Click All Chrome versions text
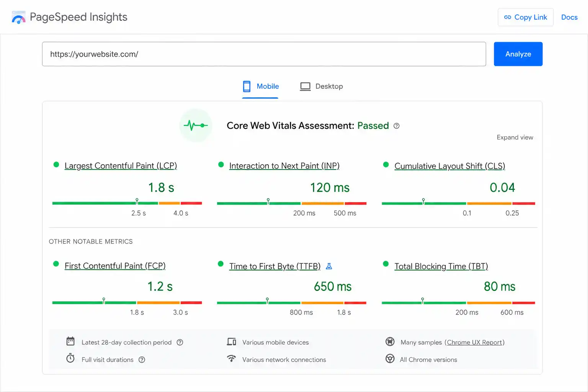Viewport: 588px width, 392px height. pyautogui.click(x=428, y=360)
